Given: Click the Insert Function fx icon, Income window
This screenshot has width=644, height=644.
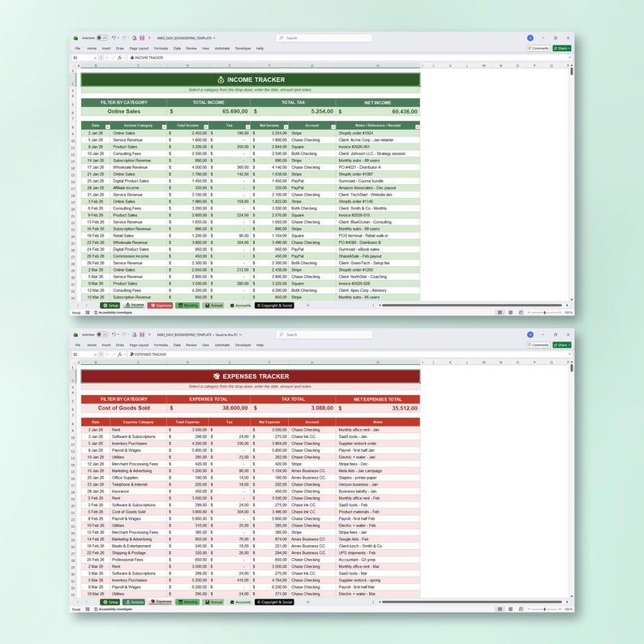Looking at the screenshot, I should (x=120, y=58).
